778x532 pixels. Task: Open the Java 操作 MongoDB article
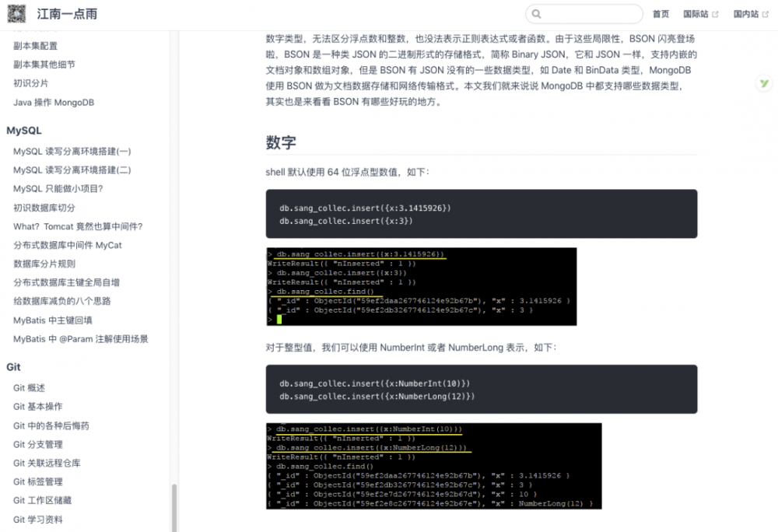pos(53,102)
